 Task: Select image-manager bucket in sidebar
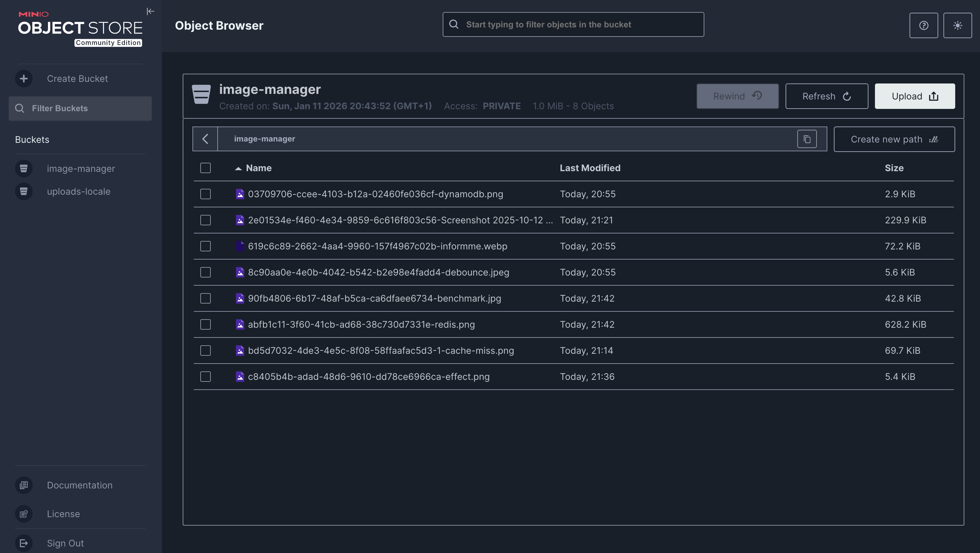(x=81, y=169)
